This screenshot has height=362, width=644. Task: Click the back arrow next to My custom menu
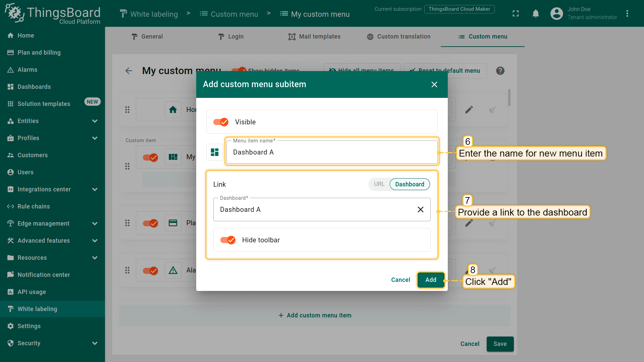click(x=129, y=71)
